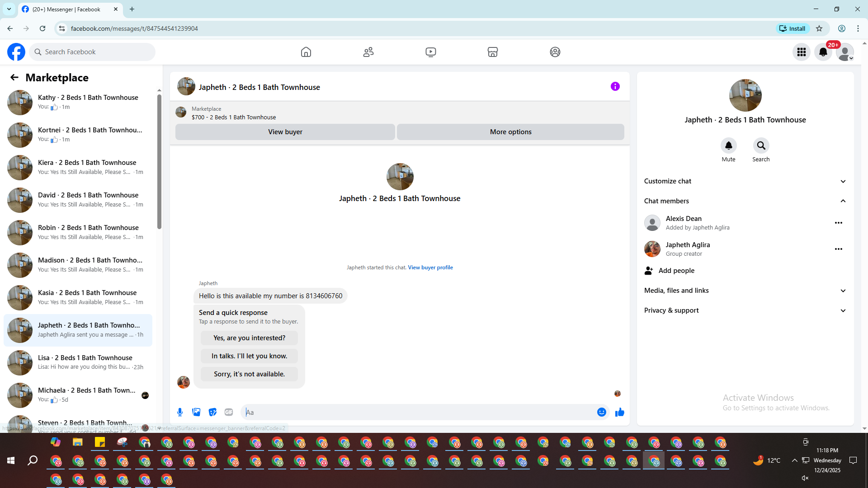868x488 pixels.
Task: Open the Facebook Marketplace top nav icon
Action: 493,52
